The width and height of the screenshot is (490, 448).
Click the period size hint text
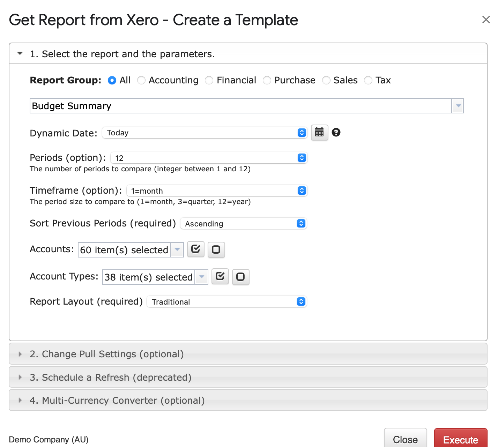coord(140,202)
